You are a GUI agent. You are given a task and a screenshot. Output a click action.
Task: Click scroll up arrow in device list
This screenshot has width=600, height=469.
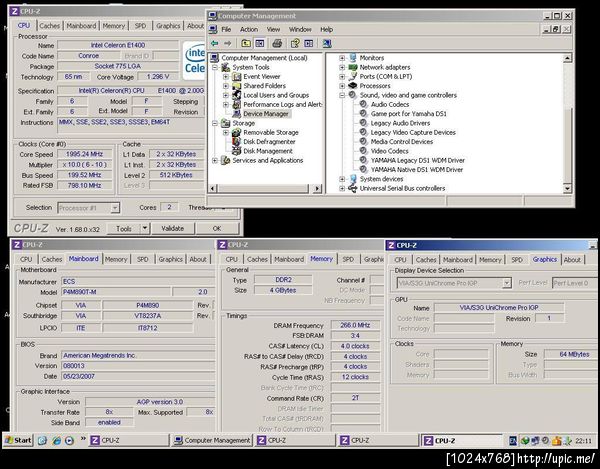click(567, 58)
